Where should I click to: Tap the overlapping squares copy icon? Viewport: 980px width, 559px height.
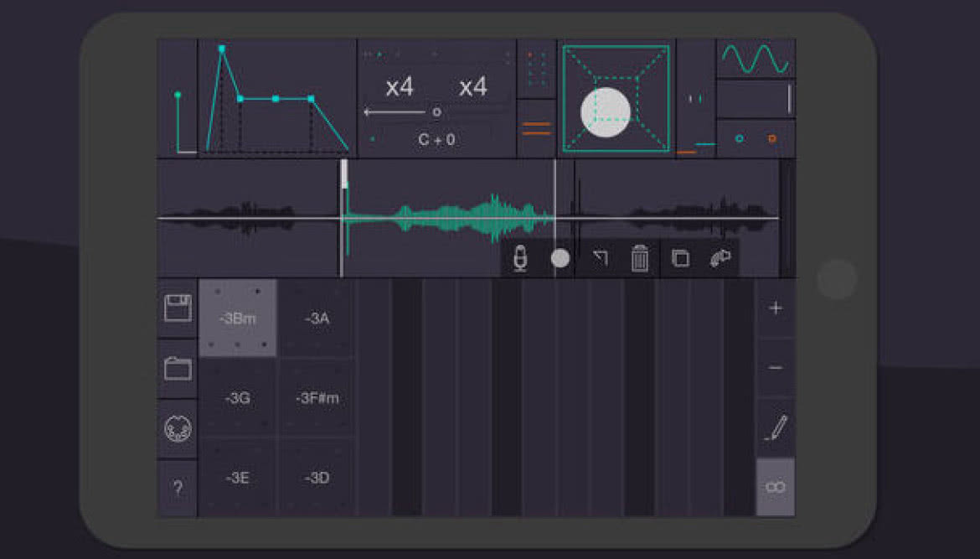[680, 257]
